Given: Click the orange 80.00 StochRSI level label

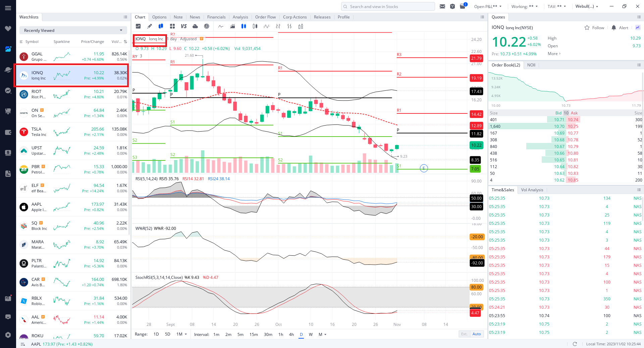Looking at the screenshot, I should point(476,287).
